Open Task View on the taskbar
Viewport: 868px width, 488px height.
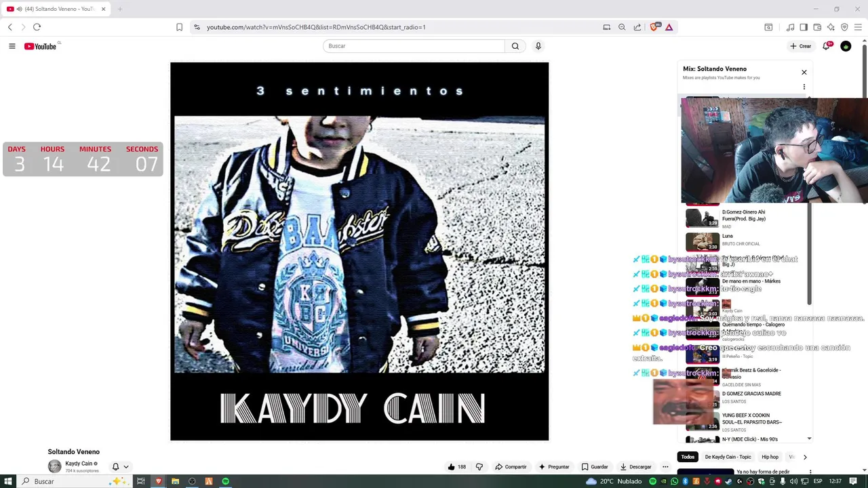141,481
